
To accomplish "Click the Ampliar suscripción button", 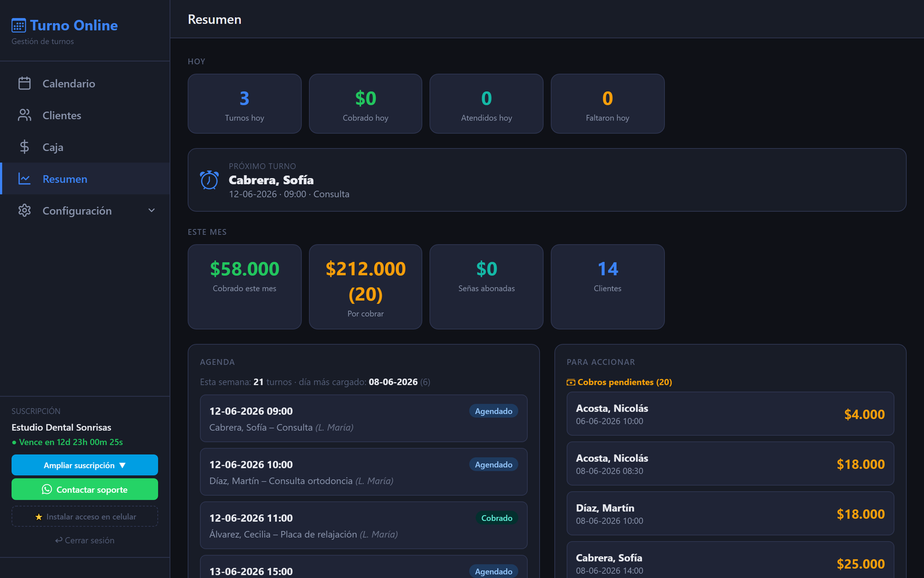I will coord(85,465).
